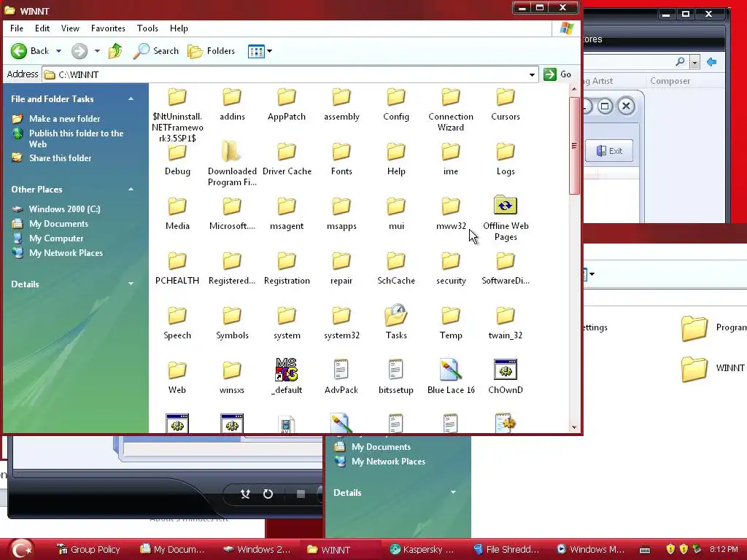Viewport: 747px width, 560px height.
Task: Click the stop button in media player
Action: tap(301, 494)
